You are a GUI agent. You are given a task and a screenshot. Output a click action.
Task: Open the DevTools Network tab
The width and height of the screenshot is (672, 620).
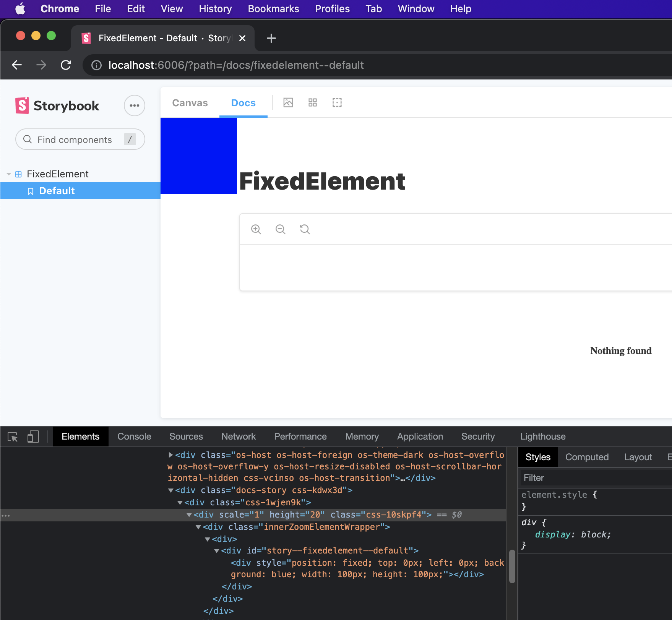[x=239, y=437]
